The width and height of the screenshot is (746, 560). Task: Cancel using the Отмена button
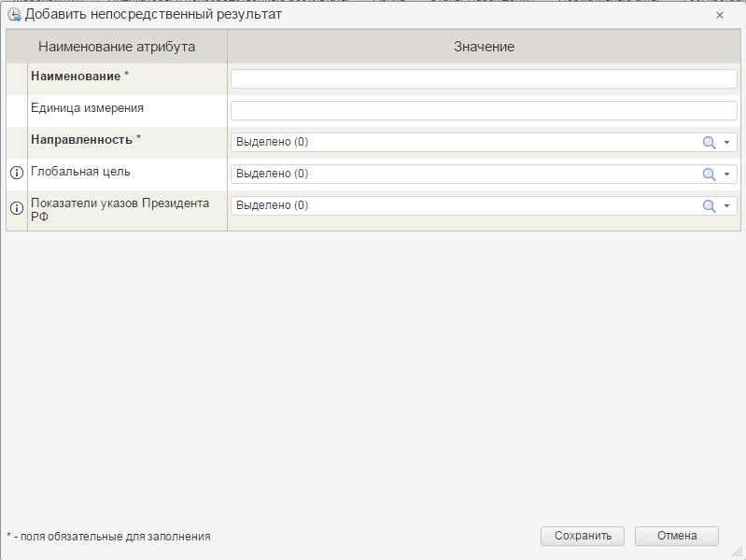pyautogui.click(x=677, y=536)
